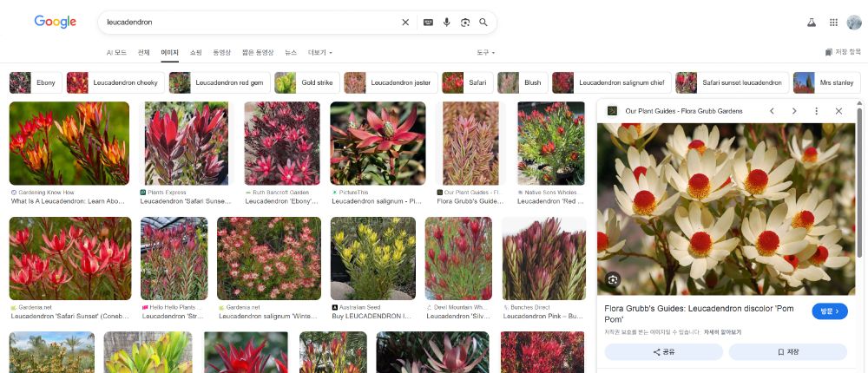Open Hello Hello Plants thumbnail
This screenshot has width=868, height=373.
[x=174, y=258]
